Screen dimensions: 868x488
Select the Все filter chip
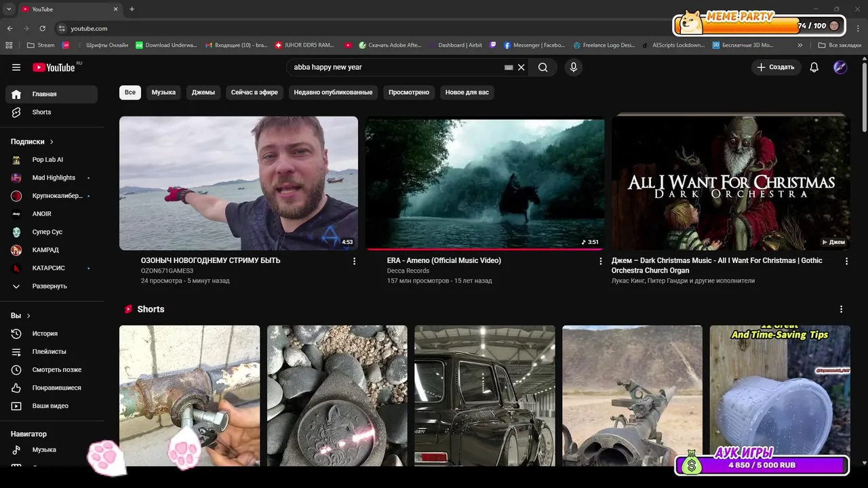tap(130, 92)
